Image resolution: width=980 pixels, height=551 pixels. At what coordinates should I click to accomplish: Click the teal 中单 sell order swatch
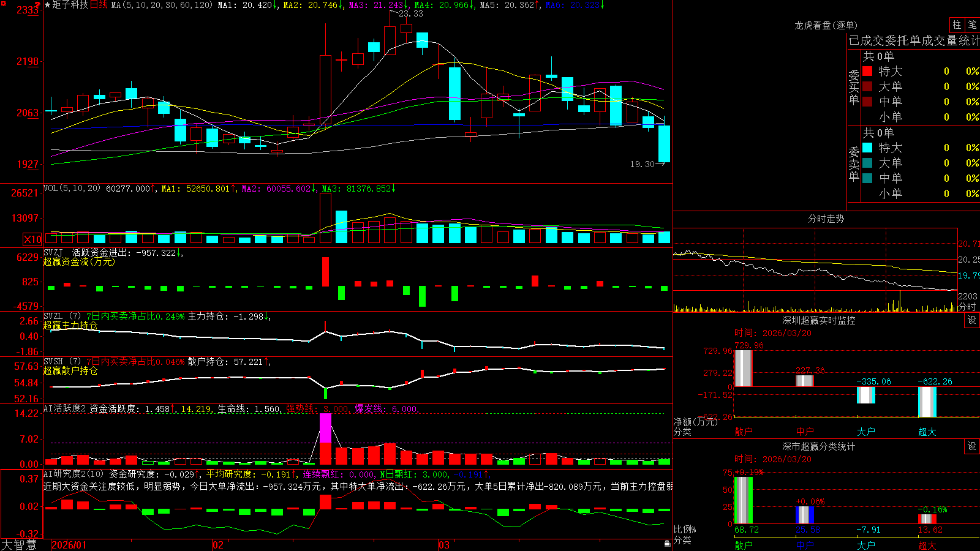[867, 178]
